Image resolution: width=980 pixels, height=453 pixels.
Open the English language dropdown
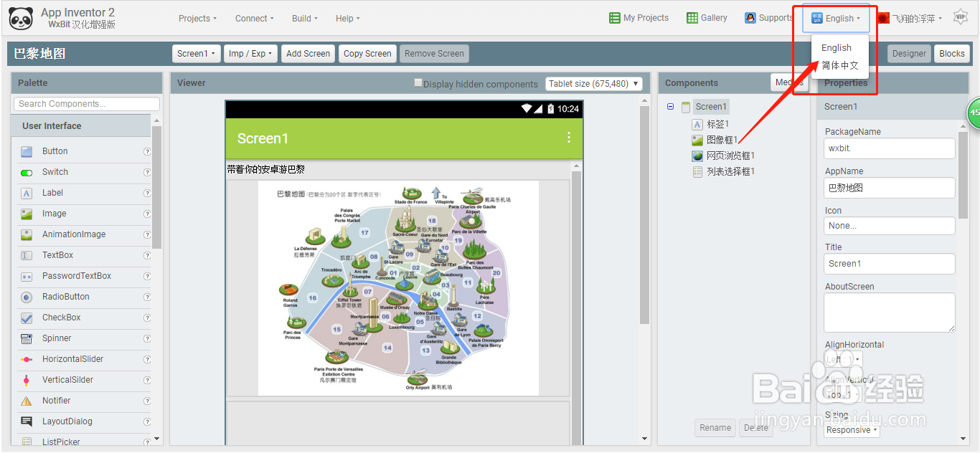click(836, 19)
